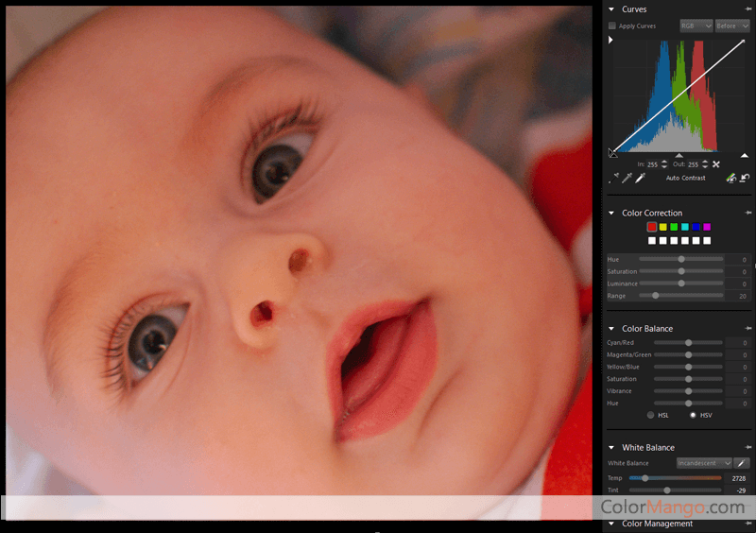Delete curve point with X icon
The width and height of the screenshot is (756, 533).
click(x=716, y=164)
